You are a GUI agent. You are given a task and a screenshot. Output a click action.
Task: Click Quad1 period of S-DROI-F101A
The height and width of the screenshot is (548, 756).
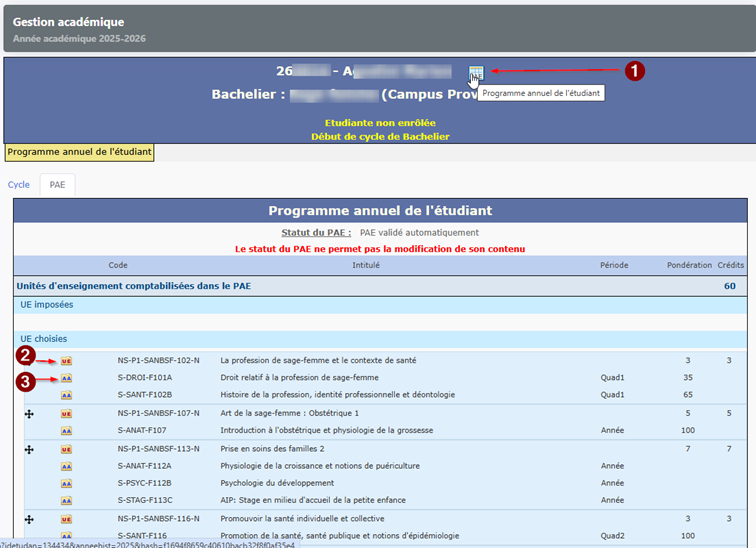tap(612, 377)
